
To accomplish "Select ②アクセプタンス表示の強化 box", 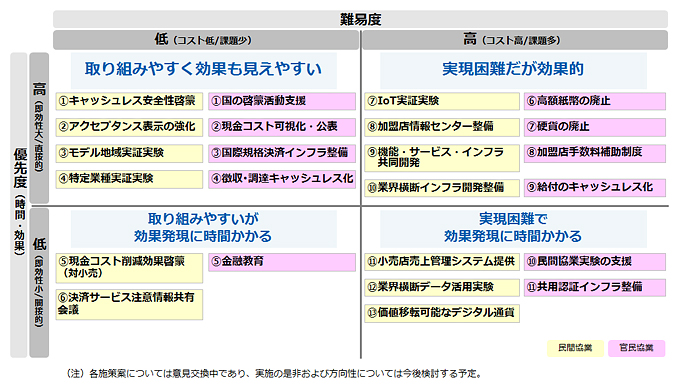I will [129, 127].
